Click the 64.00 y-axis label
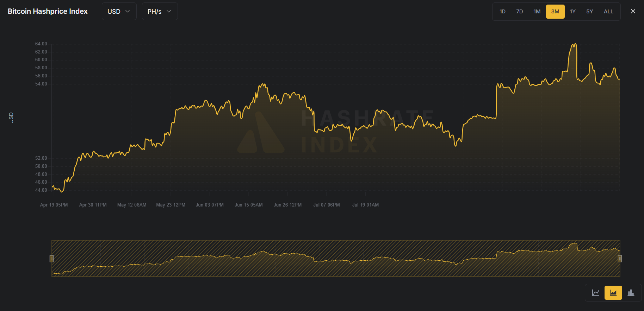This screenshot has height=311, width=644. coord(41,44)
